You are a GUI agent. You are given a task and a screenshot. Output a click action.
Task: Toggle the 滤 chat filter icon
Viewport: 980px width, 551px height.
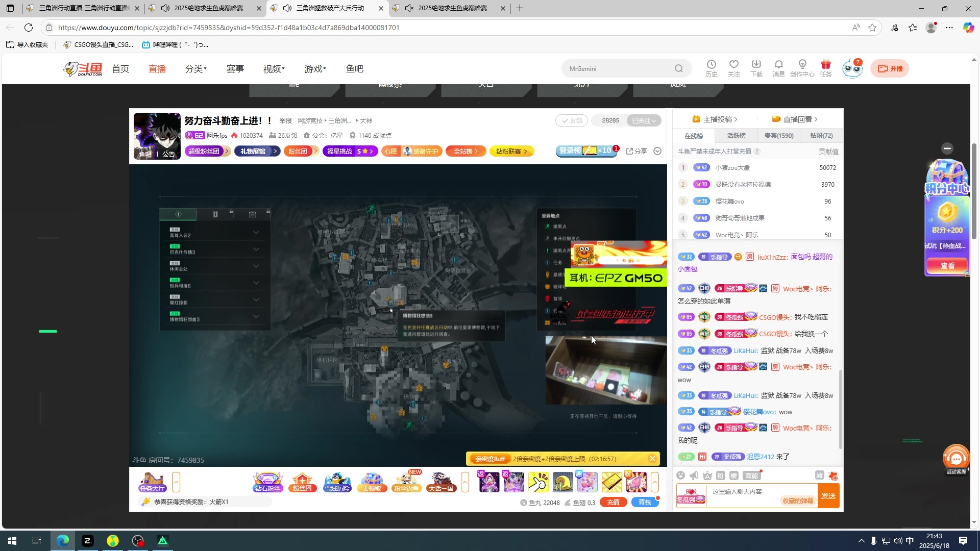(x=819, y=475)
